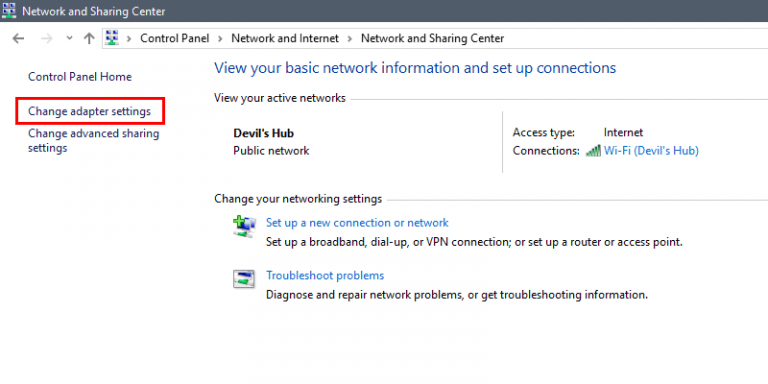
Task: Expand chevron after Network and Internet breadcrumb
Action: point(350,38)
